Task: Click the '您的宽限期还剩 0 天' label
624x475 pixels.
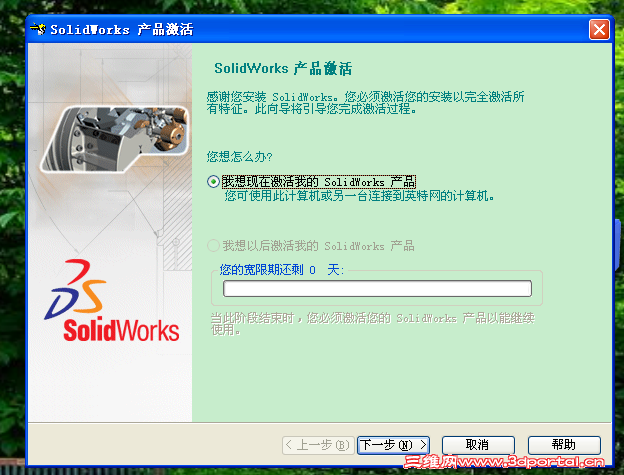Action: coord(282,270)
